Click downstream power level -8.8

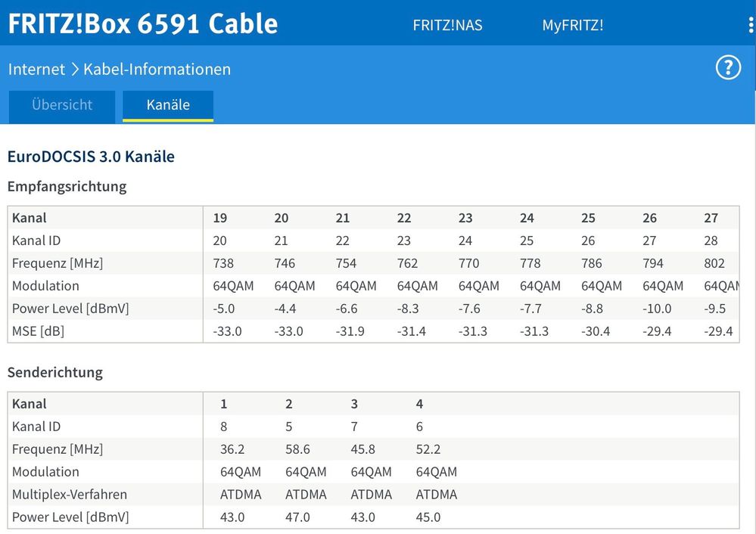592,309
